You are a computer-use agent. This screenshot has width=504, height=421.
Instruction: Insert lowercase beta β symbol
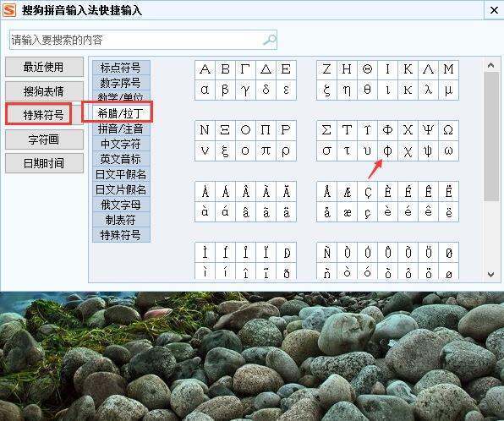click(x=225, y=90)
